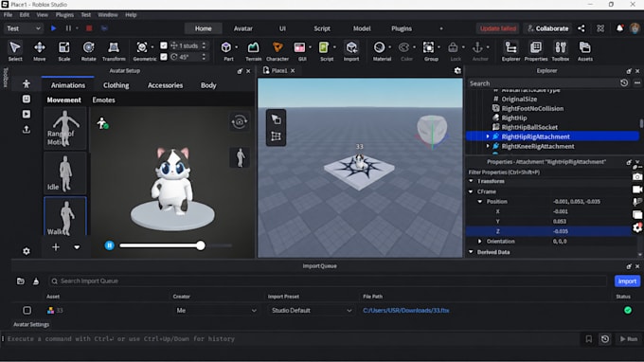
Task: Click the Search Import Queue field
Action: point(328,281)
